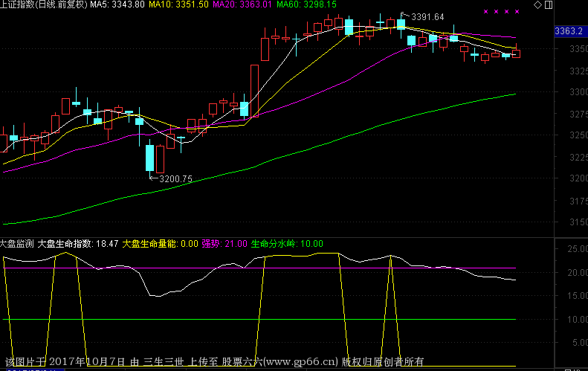Click the 大盘监测 indicator name

coord(17,244)
